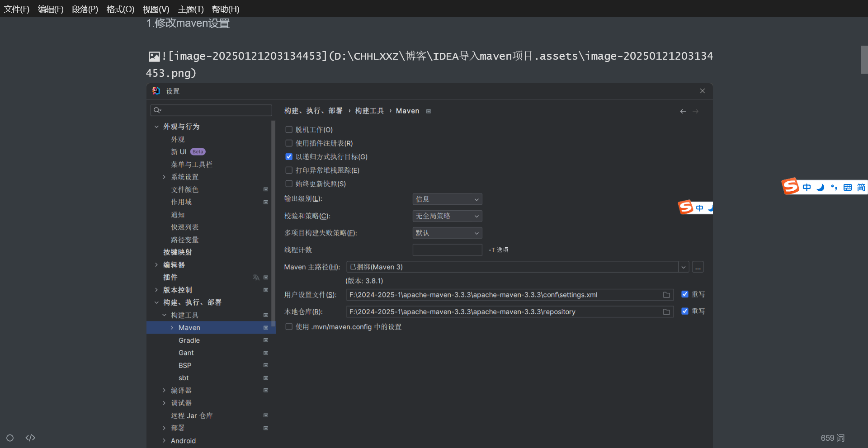This screenshot has height=448, width=868.
Task: Click the Sogou input method logo
Action: (789, 186)
